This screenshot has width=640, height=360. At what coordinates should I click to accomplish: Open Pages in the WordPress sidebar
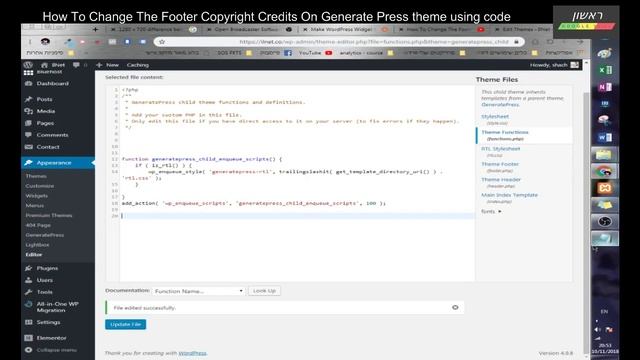pyautogui.click(x=45, y=123)
